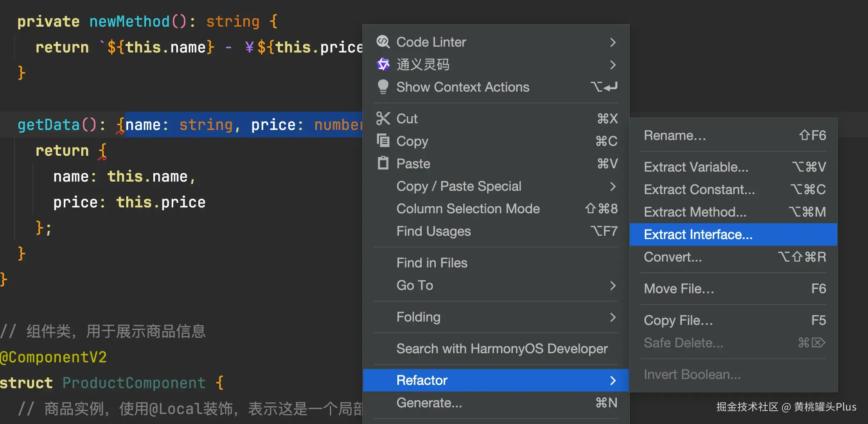Viewport: 868px width, 424px height.
Task: Click the getData method name in editor
Action: point(48,125)
